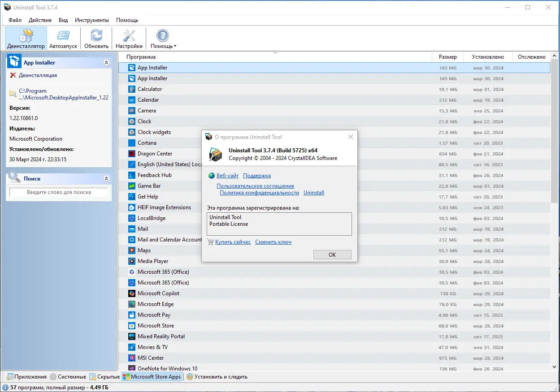Open Политика конфиденциальности link
This screenshot has height=392, width=560.
259,193
